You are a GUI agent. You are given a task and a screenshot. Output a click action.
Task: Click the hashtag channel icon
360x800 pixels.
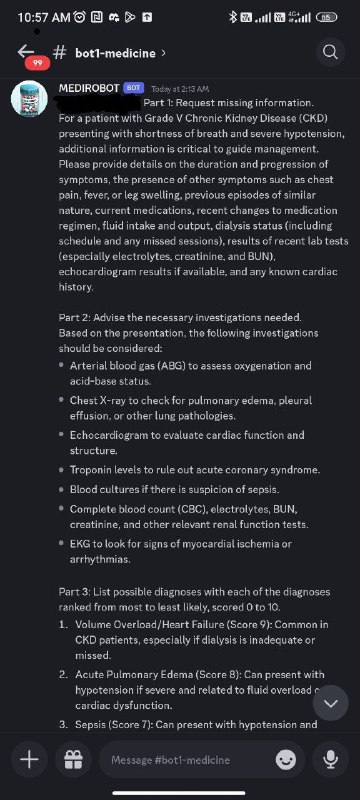[60, 52]
